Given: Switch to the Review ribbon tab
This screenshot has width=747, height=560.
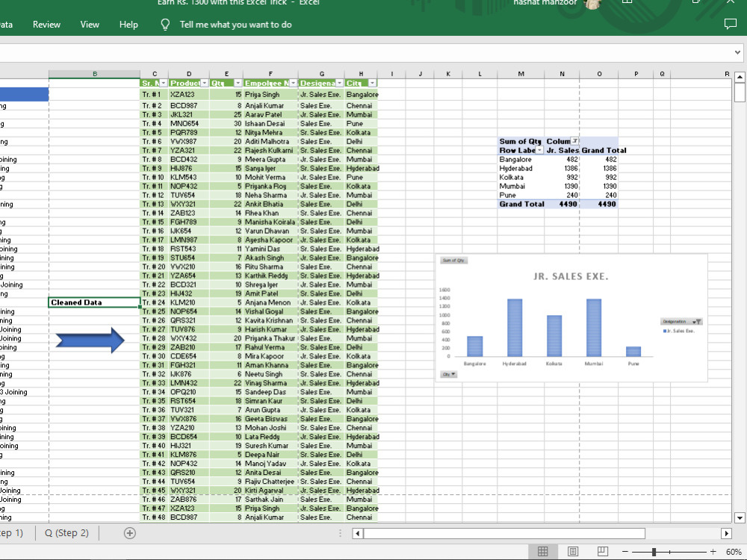Looking at the screenshot, I should (46, 24).
